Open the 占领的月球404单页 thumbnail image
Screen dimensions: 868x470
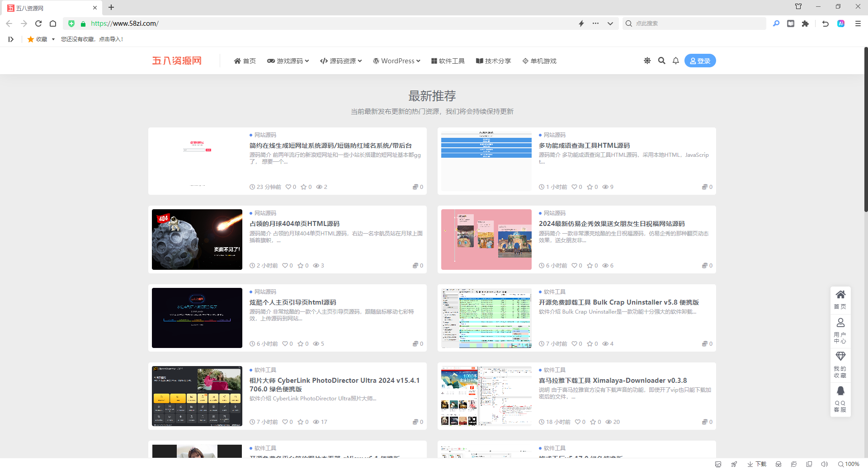(x=197, y=240)
